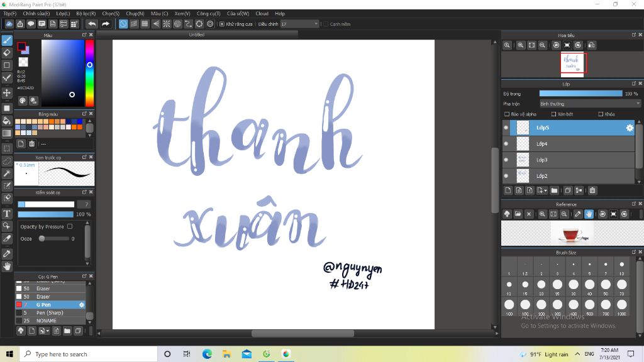This screenshot has width=644, height=362.
Task: Open Microsoft Edge from taskbar
Action: coord(206,354)
